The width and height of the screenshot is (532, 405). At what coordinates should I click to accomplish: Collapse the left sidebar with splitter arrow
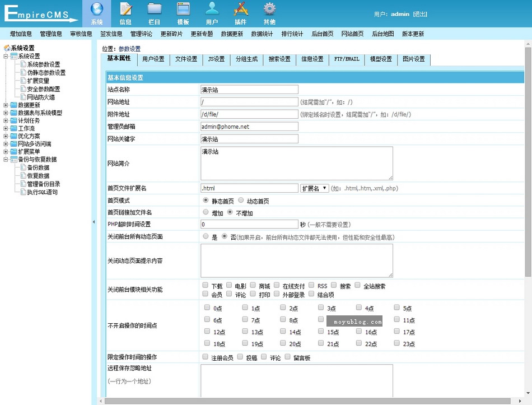pos(94,222)
